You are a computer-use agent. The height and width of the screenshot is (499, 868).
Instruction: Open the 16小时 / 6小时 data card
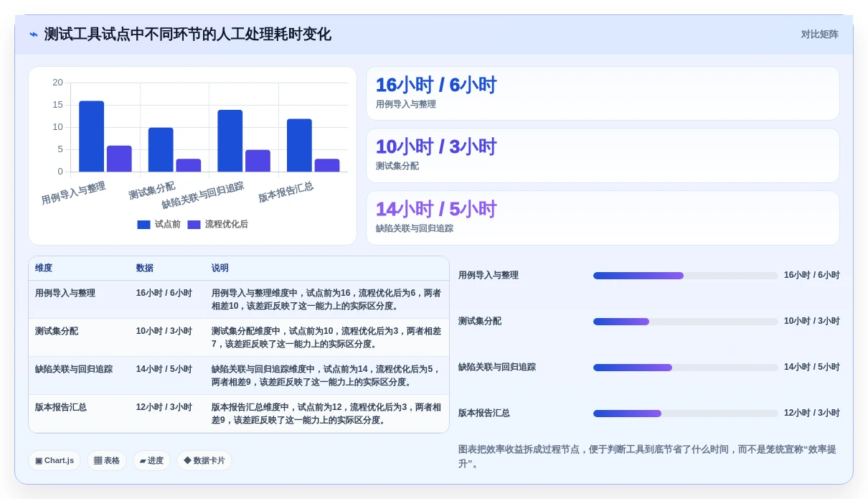pyautogui.click(x=603, y=93)
